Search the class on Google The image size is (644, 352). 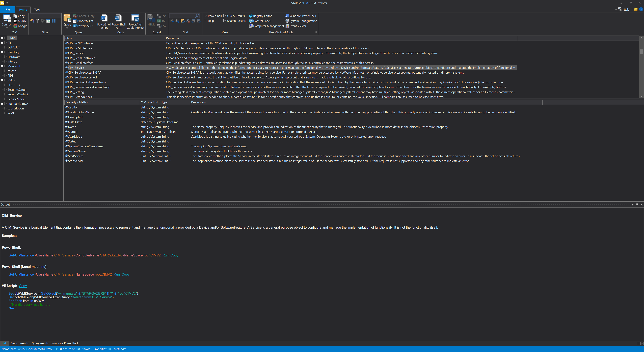(20, 26)
